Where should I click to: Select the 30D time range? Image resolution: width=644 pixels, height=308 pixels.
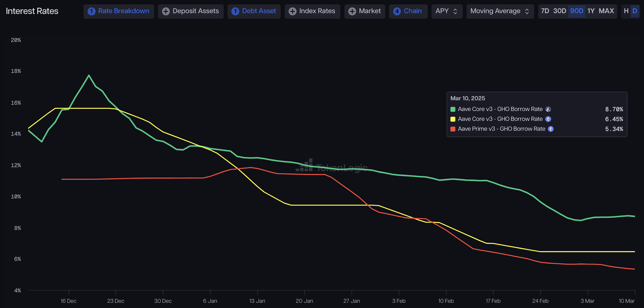click(559, 11)
